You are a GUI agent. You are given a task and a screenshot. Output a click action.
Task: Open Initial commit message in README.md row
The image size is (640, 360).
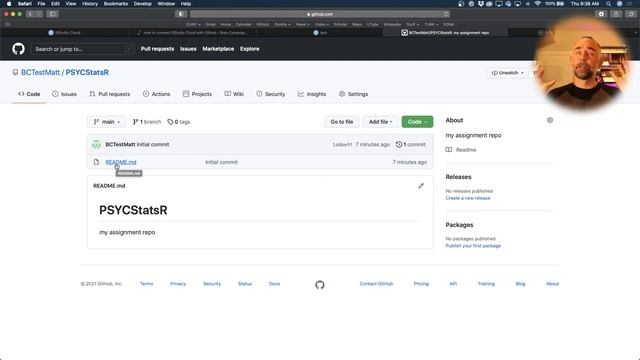[x=221, y=162]
